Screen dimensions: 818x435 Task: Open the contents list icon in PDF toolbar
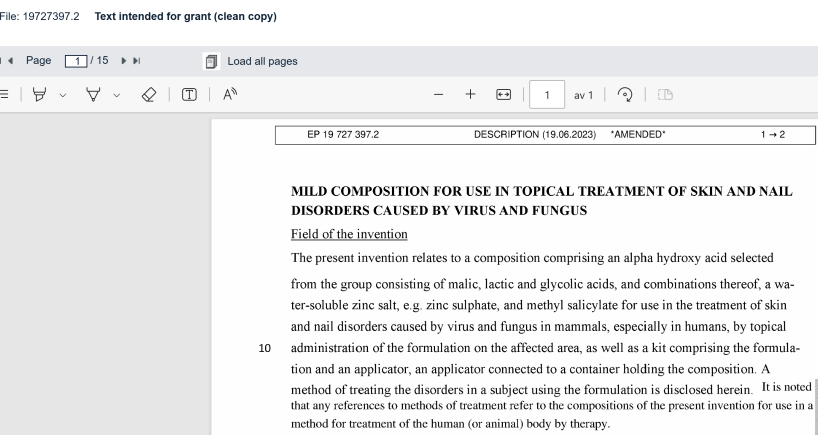point(4,94)
